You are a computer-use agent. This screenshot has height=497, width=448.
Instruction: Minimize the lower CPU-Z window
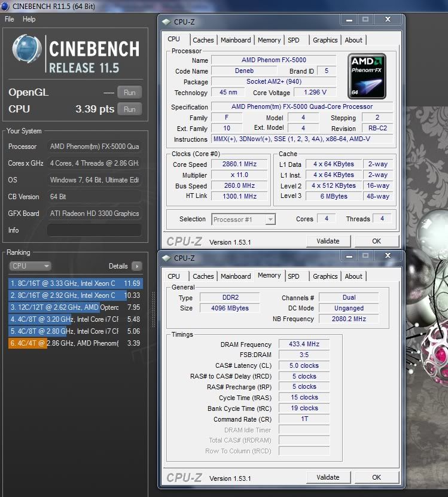349,256
